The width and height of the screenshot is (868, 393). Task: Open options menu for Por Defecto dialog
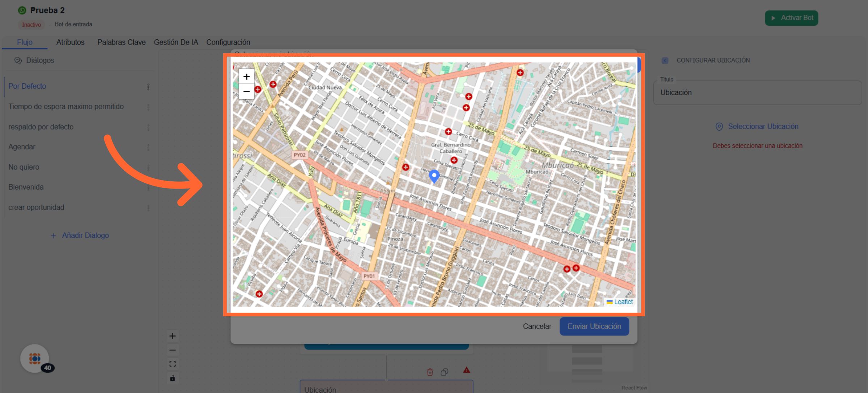pyautogui.click(x=148, y=87)
